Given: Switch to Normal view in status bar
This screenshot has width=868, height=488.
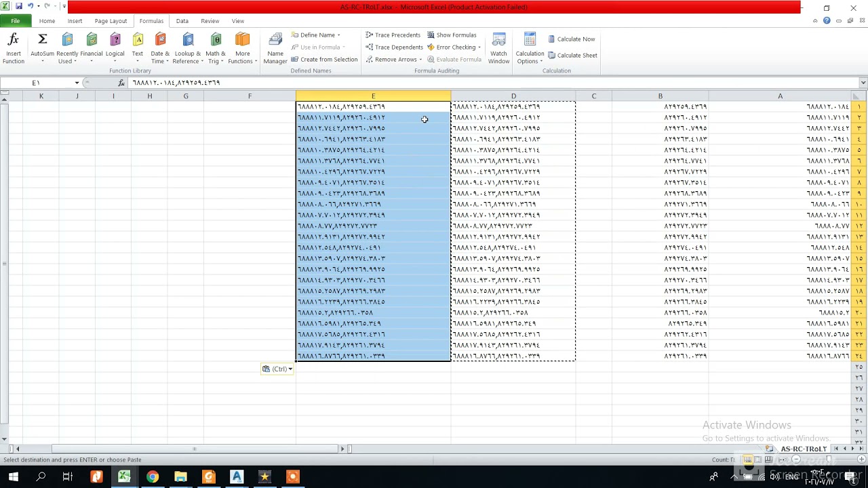Looking at the screenshot, I should [x=747, y=460].
